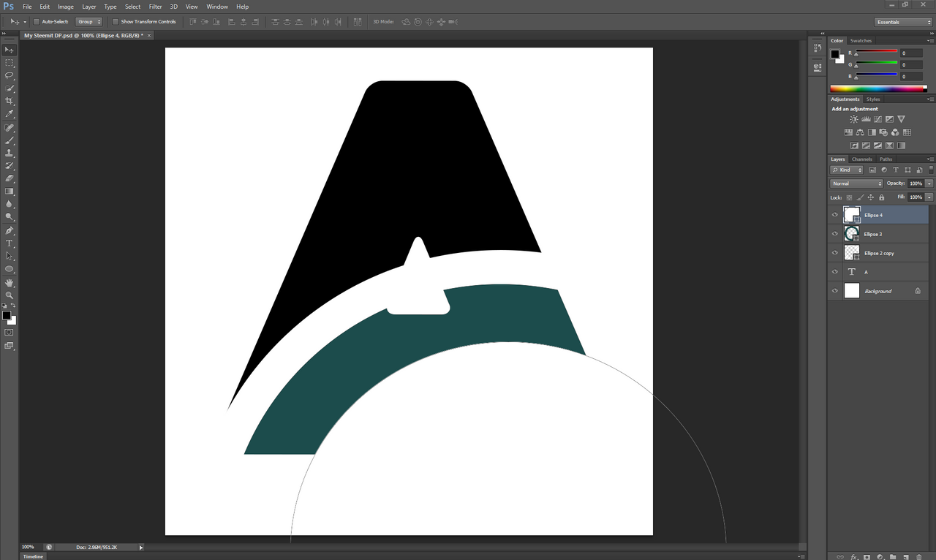Click the Lock all padlock icon

tap(881, 197)
